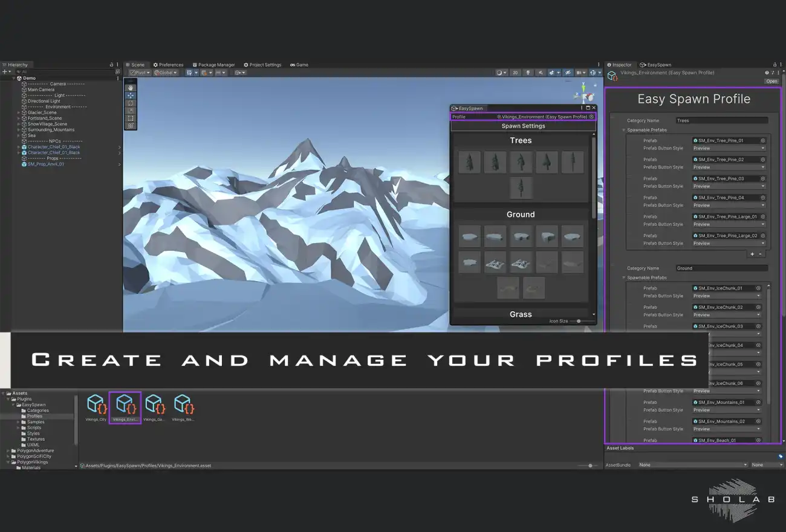This screenshot has width=786, height=532.
Task: Open the AssetBundle None dropdown
Action: [693, 465]
